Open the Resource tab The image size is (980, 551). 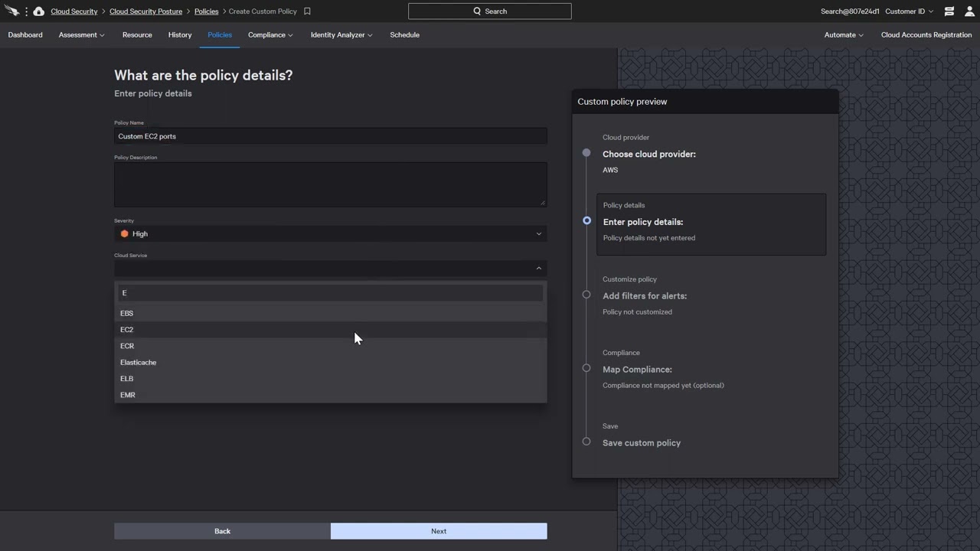tap(137, 34)
